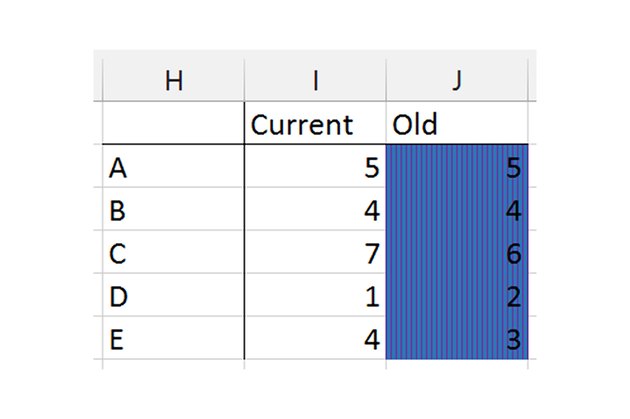The width and height of the screenshot is (630, 419).
Task: Click blue Old cell containing 6
Action: (457, 251)
